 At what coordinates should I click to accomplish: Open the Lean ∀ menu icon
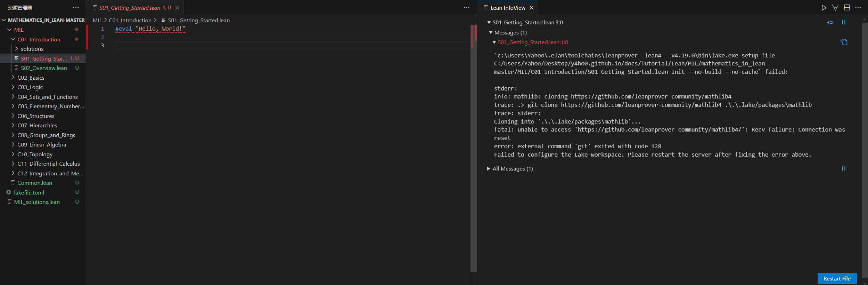[835, 8]
